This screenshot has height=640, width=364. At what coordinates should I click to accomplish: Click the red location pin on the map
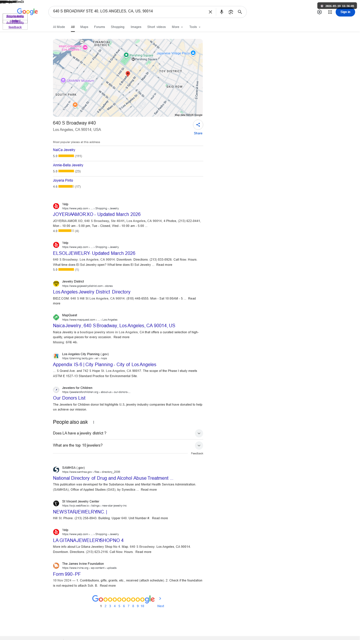coord(128,74)
